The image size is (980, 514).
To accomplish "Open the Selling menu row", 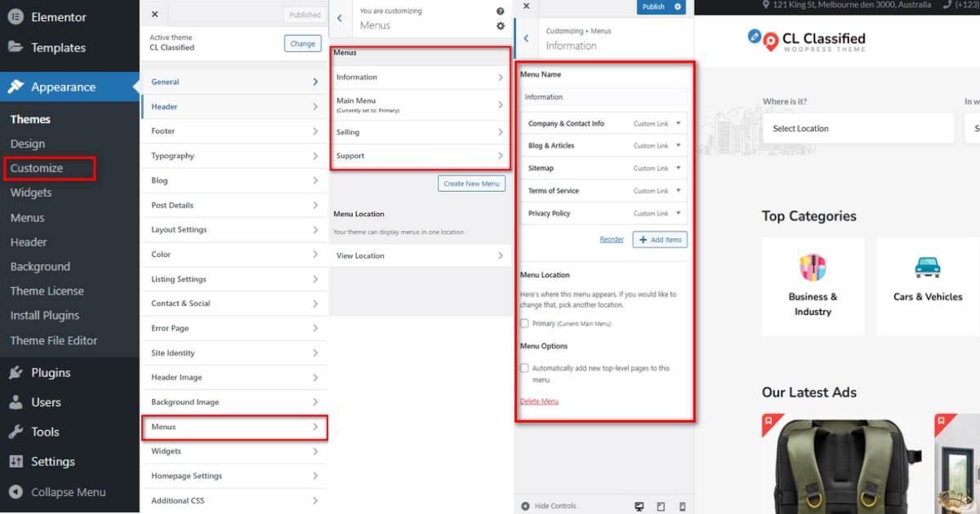I will tap(421, 132).
